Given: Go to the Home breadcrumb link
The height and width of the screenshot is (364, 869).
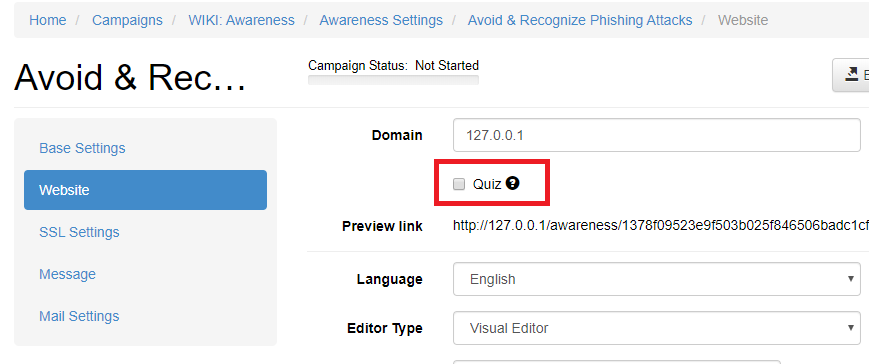Looking at the screenshot, I should click(48, 20).
